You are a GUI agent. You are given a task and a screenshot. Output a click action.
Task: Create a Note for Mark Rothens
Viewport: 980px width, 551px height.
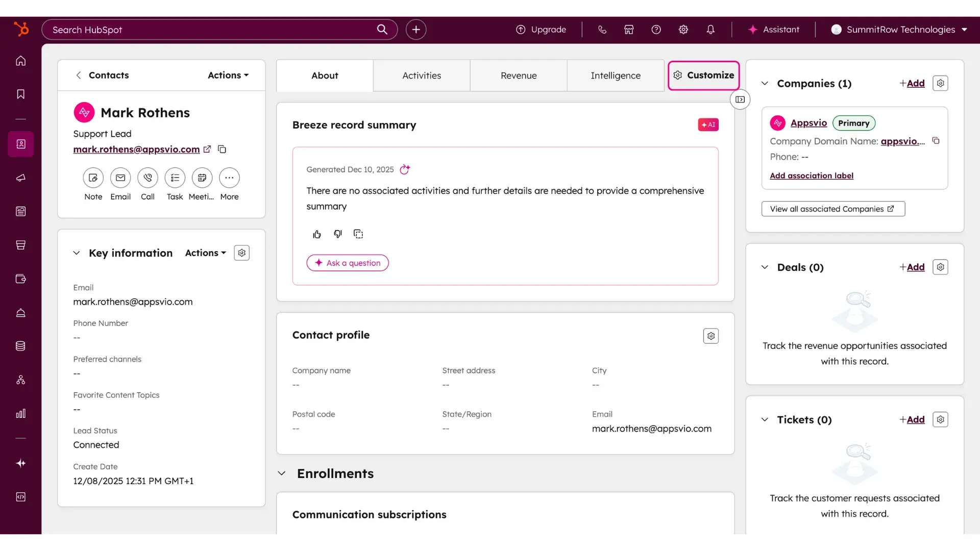(x=92, y=178)
